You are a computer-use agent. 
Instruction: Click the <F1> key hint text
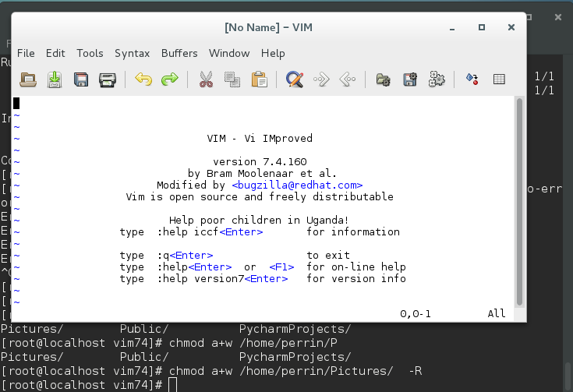click(x=281, y=267)
